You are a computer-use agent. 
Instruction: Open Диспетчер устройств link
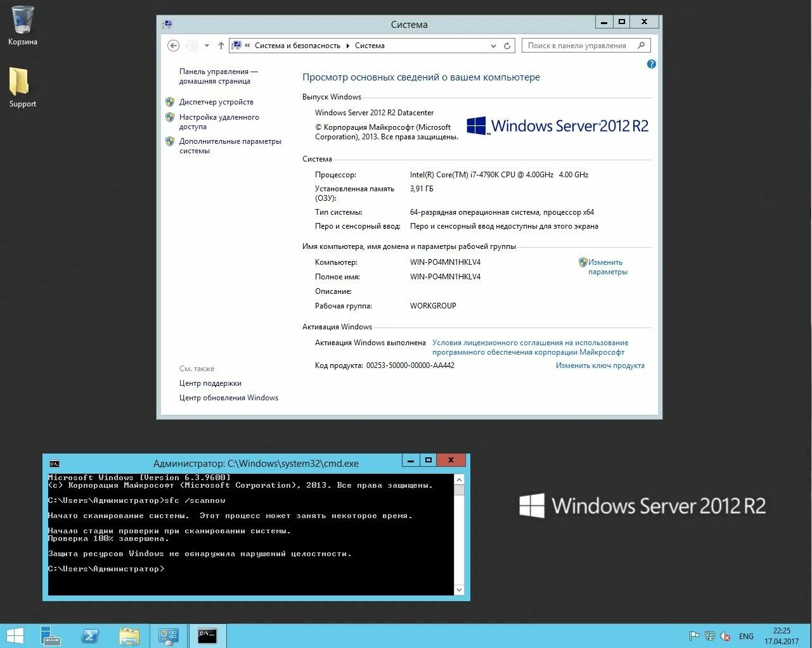216,102
